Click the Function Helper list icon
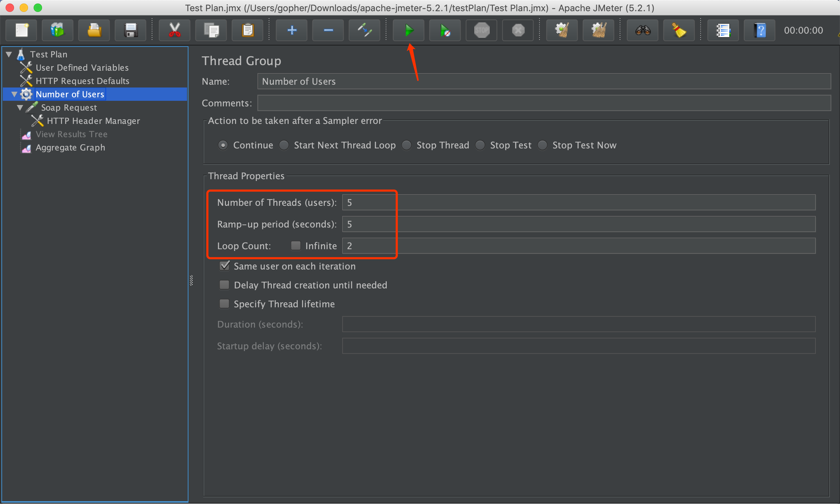Screen dimensions: 840x504 pyautogui.click(x=723, y=30)
